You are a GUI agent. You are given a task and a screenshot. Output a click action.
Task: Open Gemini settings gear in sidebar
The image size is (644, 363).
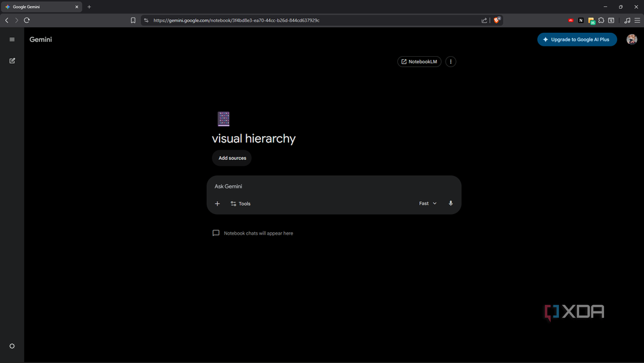coord(12,346)
